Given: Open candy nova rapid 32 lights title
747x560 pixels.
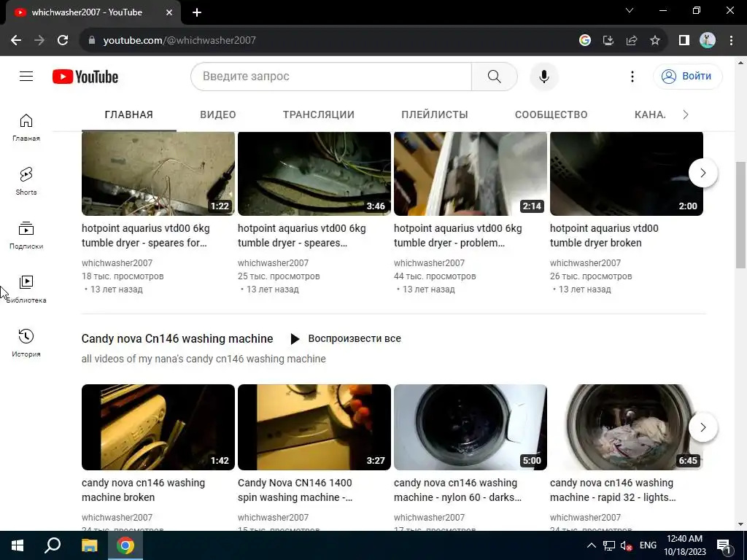Looking at the screenshot, I should pos(613,490).
